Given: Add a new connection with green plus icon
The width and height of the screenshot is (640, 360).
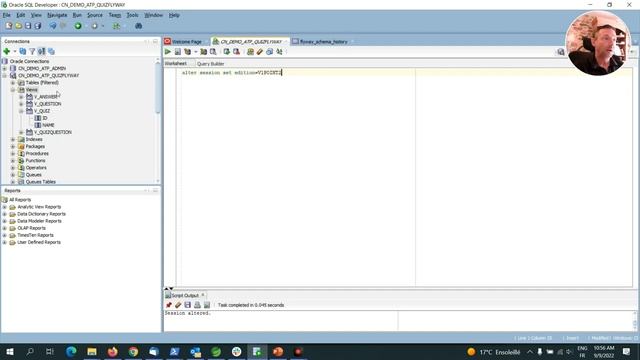Looking at the screenshot, I should click(x=7, y=51).
